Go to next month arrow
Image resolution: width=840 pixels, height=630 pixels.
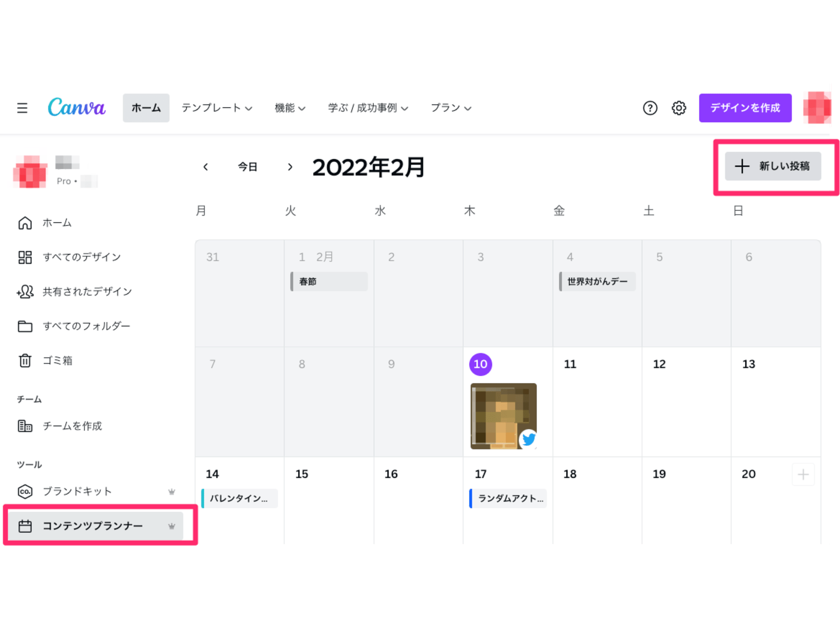point(290,167)
